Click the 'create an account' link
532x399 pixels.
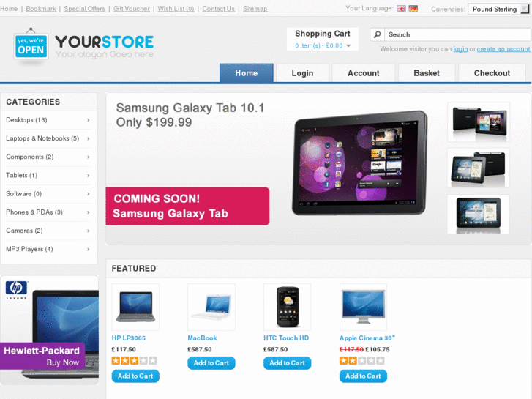click(x=503, y=49)
